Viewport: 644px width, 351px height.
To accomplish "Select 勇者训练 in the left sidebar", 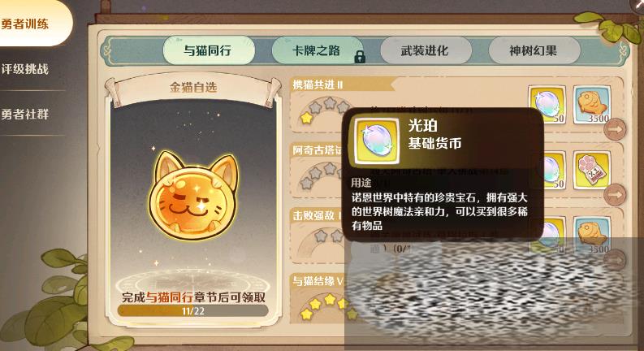I will [x=25, y=24].
